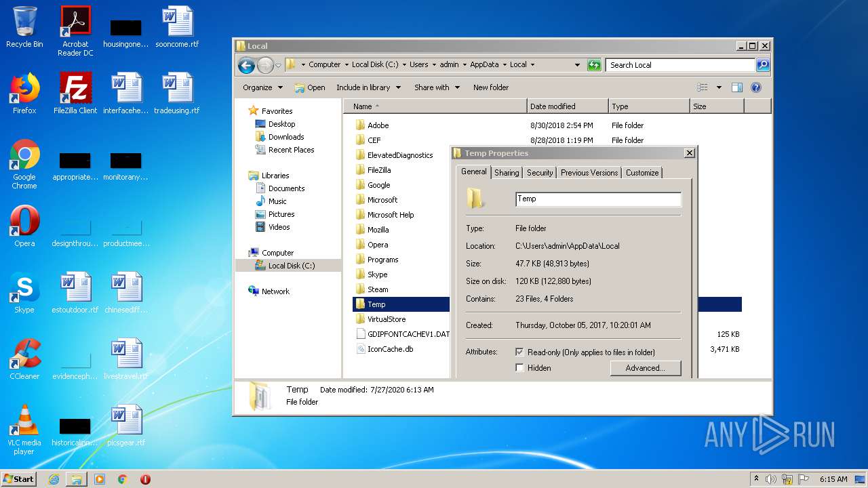Check the Hidden attribute checkbox
The height and width of the screenshot is (488, 868).
(520, 368)
